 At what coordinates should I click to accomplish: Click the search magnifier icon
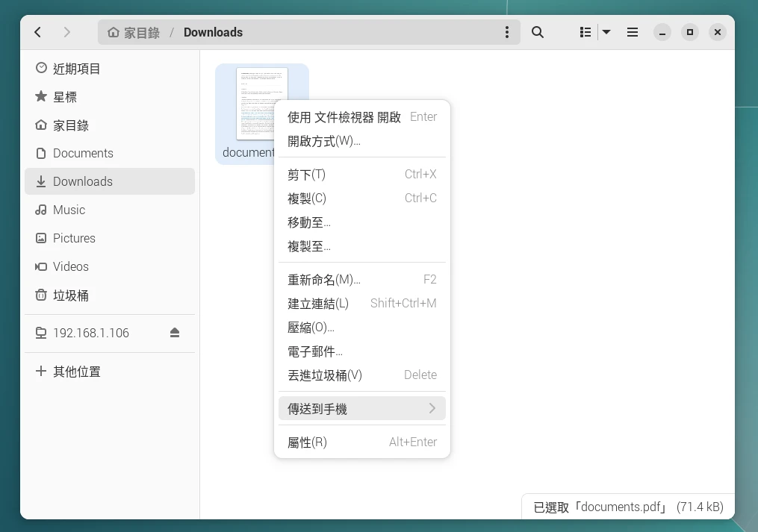point(537,32)
